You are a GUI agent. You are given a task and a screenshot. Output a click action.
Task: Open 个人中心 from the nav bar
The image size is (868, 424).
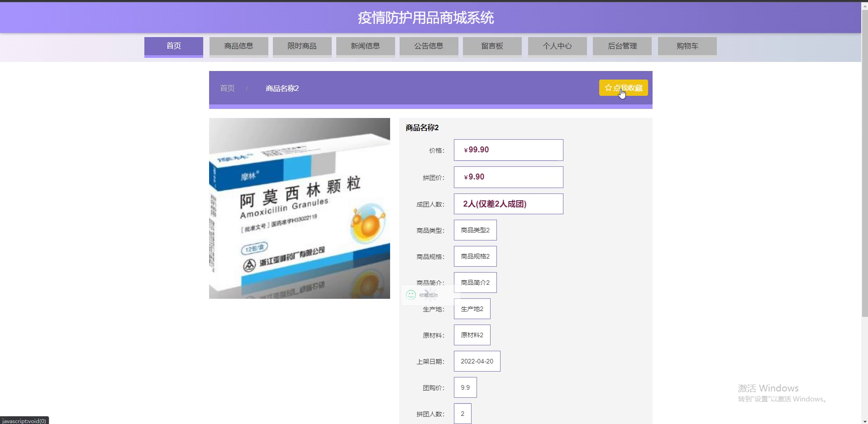[x=558, y=46]
